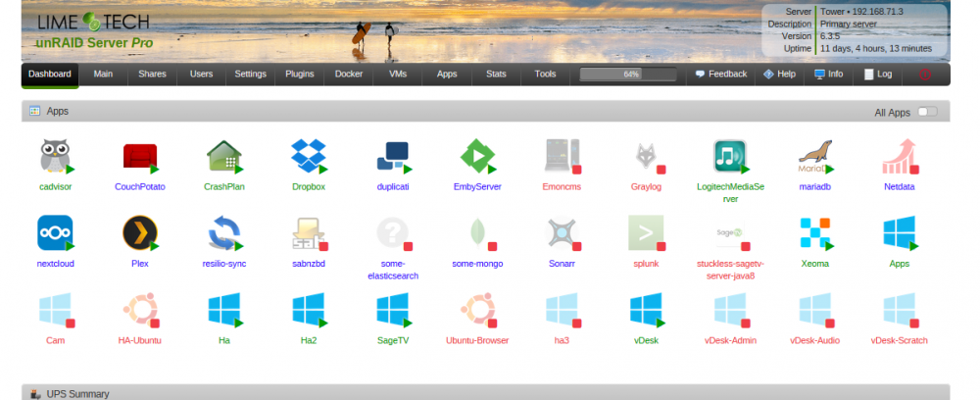Toggle the All Apps switch
The height and width of the screenshot is (400, 980).
click(x=927, y=112)
